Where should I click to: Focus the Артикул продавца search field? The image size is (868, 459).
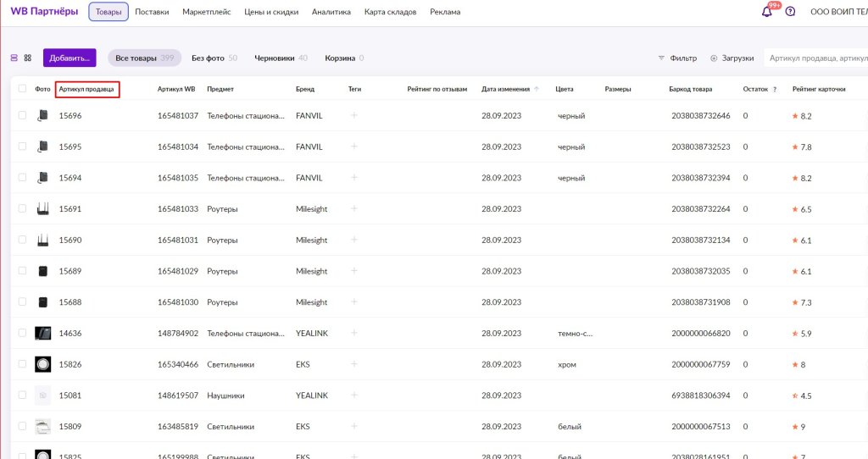[815, 58]
